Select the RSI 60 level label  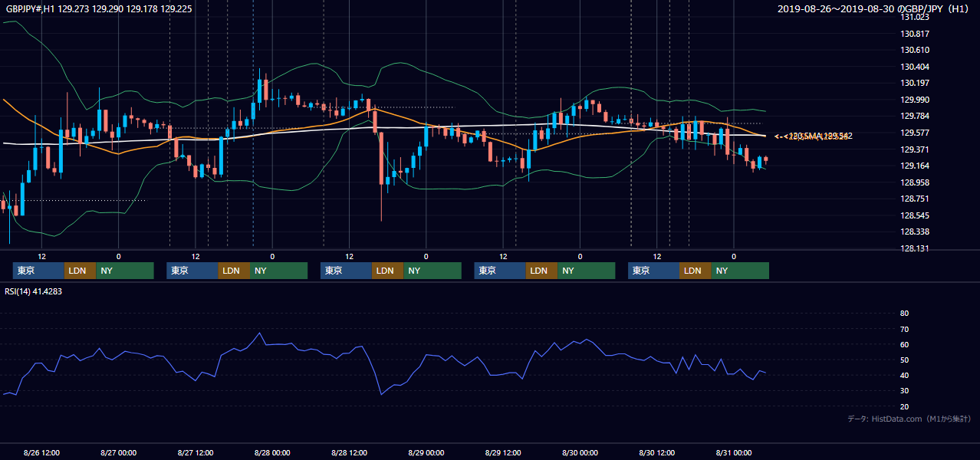tap(904, 344)
